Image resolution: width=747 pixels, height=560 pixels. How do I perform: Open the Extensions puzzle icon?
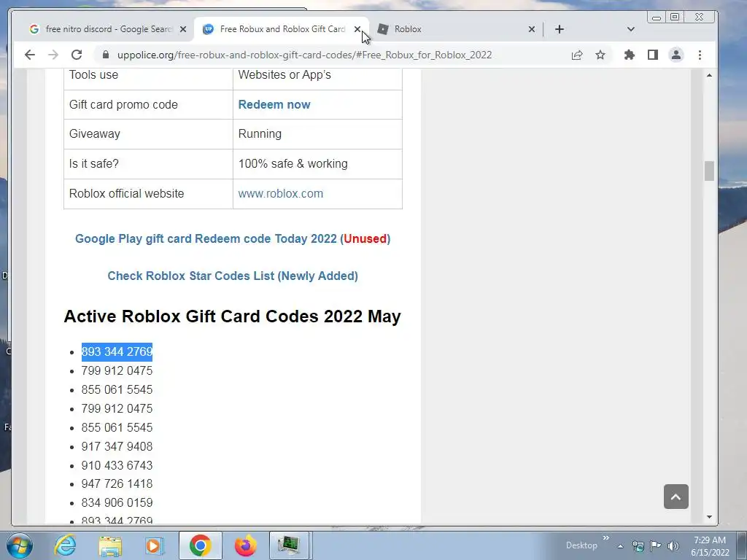(x=630, y=55)
